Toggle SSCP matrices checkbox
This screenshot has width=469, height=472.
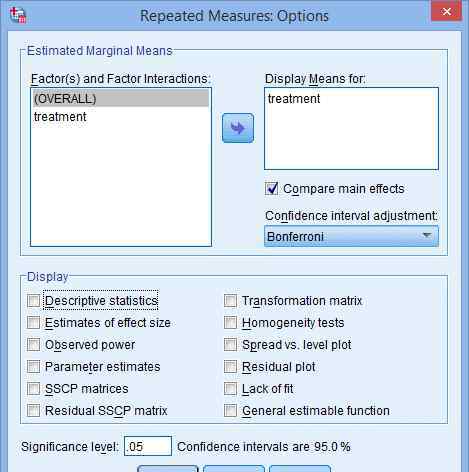click(33, 389)
